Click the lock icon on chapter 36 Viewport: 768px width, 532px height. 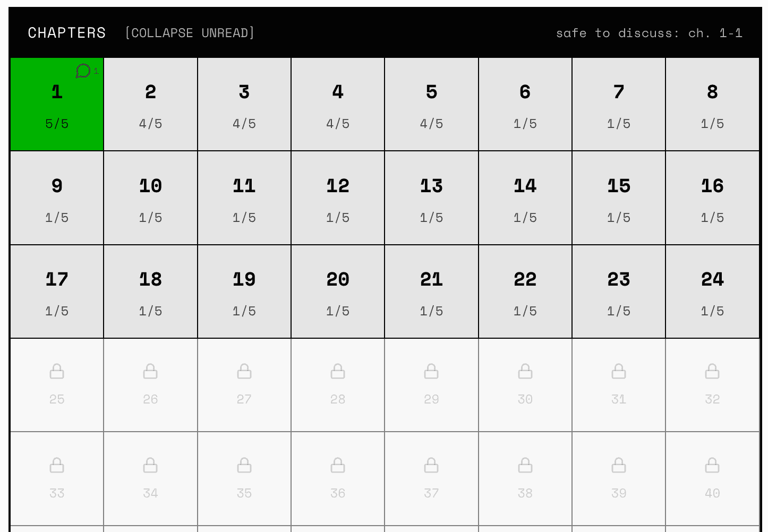[x=338, y=465]
